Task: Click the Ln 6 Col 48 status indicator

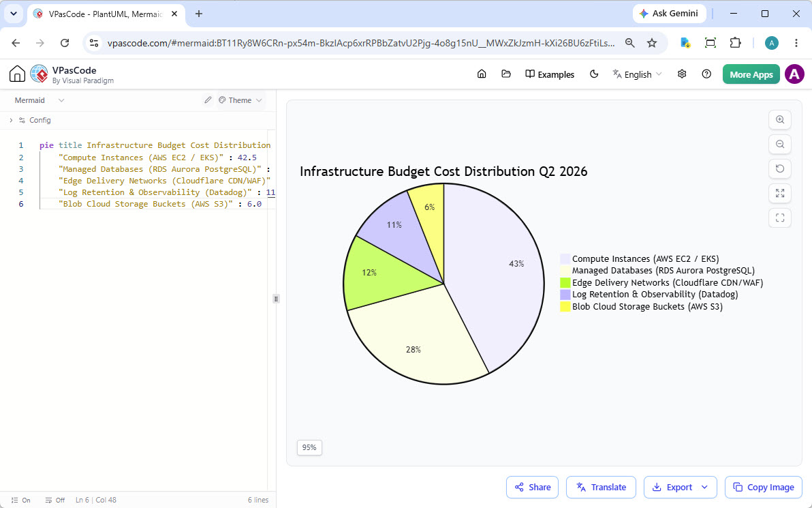Action: point(96,500)
